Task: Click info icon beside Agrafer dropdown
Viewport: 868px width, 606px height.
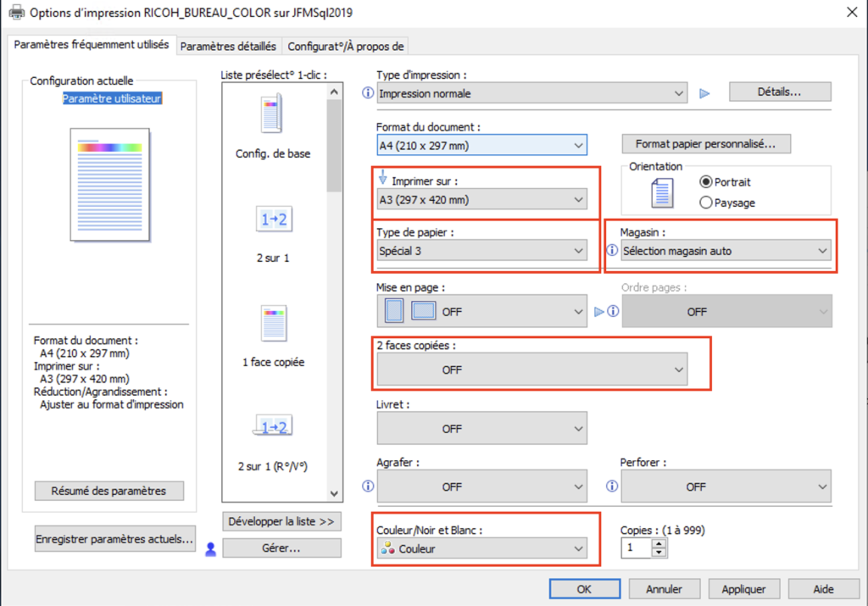Action: point(368,486)
